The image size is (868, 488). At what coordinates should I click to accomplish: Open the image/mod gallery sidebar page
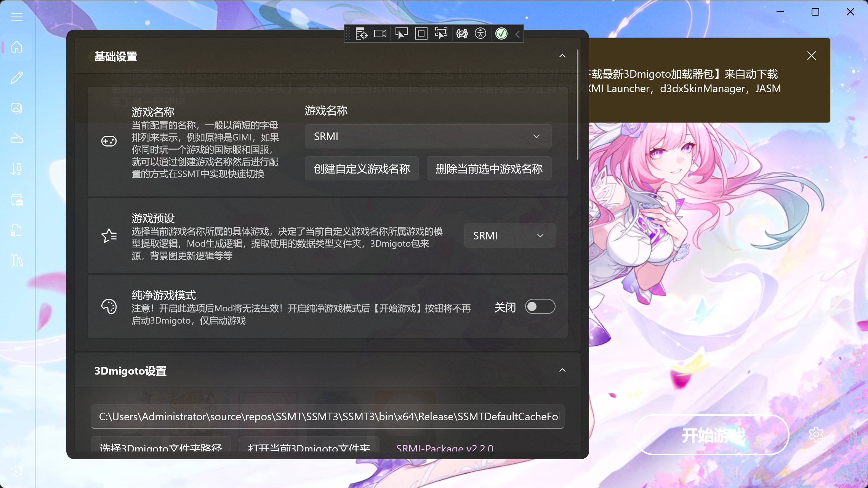pyautogui.click(x=17, y=108)
